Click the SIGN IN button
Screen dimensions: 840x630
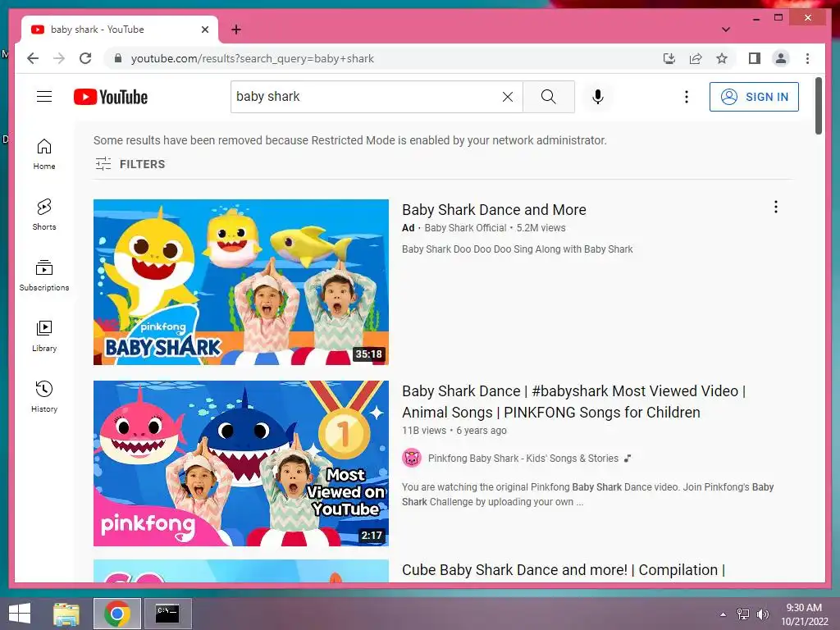[754, 97]
